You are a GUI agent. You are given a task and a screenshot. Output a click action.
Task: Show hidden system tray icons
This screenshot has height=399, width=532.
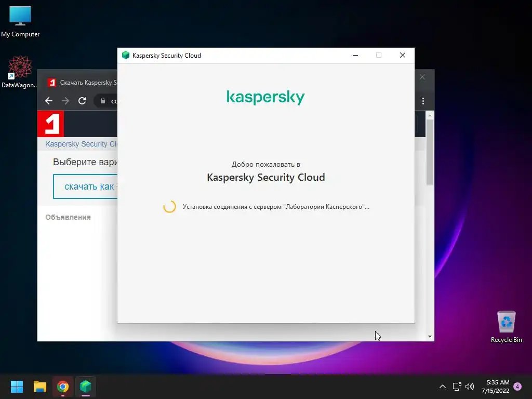[x=443, y=387]
